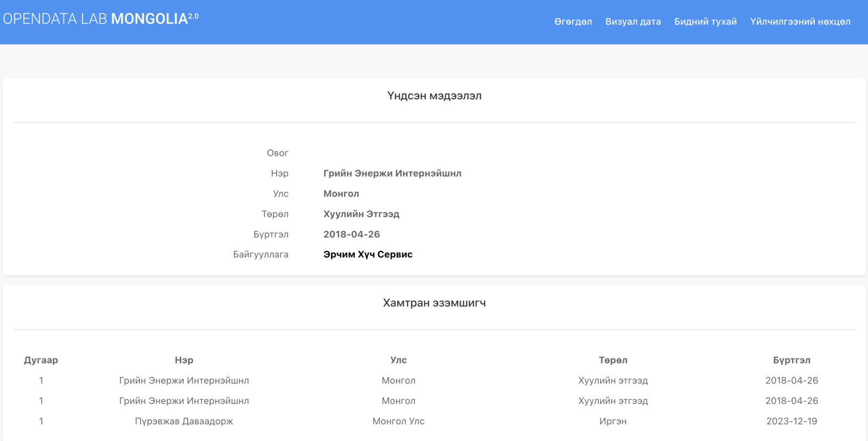Screen dimensions: 868x441
Task: Open the Үйлчилгээний нөхцөл link
Action: click(800, 22)
